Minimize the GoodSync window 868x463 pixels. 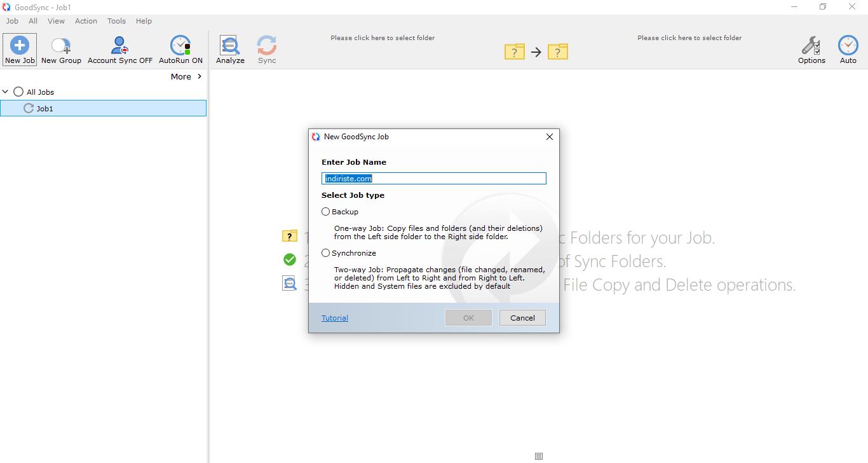pyautogui.click(x=794, y=7)
